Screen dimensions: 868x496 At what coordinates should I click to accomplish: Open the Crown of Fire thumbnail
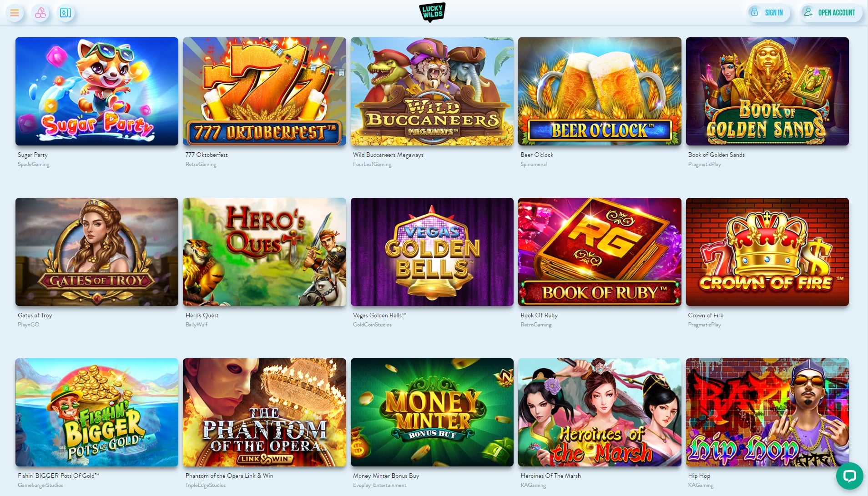tap(767, 252)
